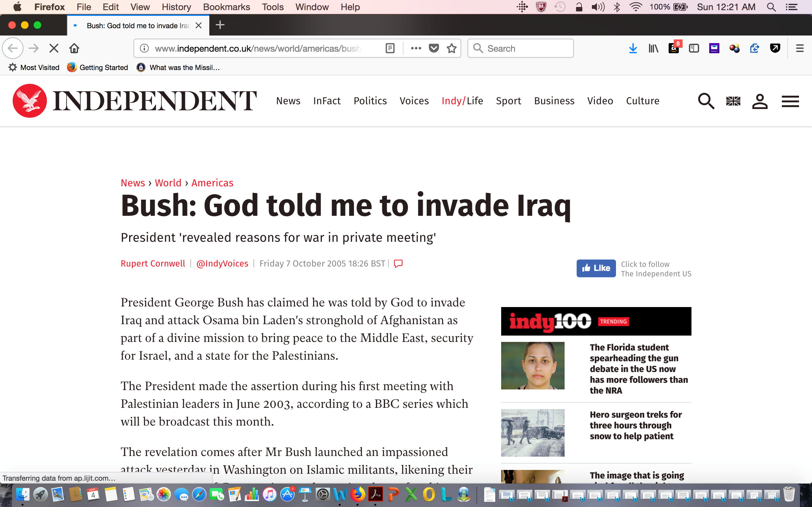This screenshot has height=507, width=812.
Task: Open the Independent site search magnifier
Action: pyautogui.click(x=706, y=101)
